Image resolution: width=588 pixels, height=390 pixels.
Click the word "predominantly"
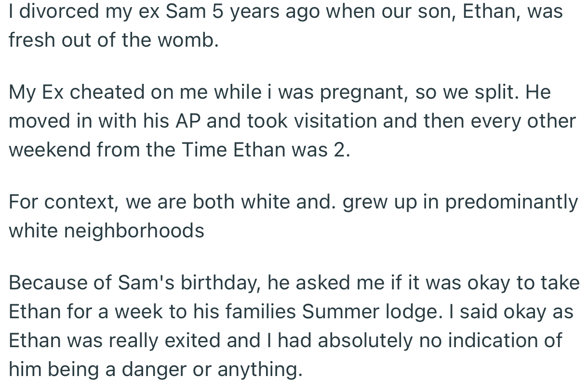[x=511, y=202]
